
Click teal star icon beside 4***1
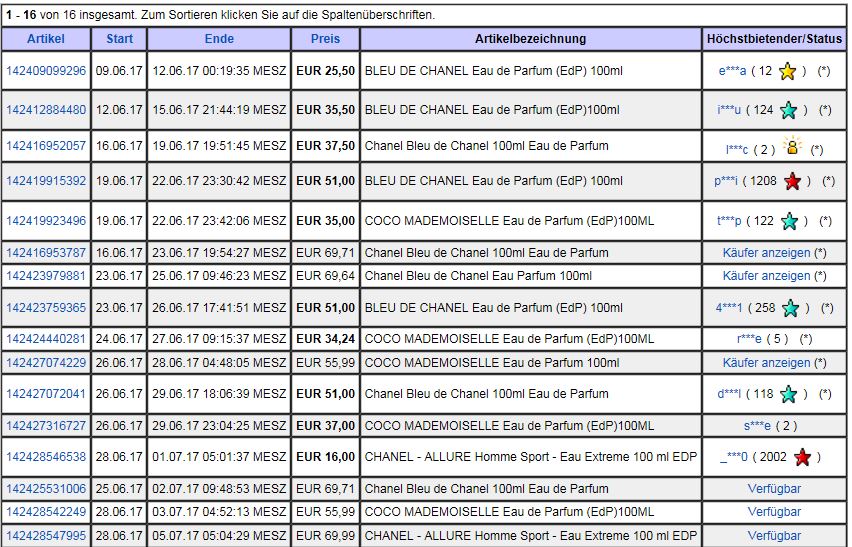coord(791,308)
